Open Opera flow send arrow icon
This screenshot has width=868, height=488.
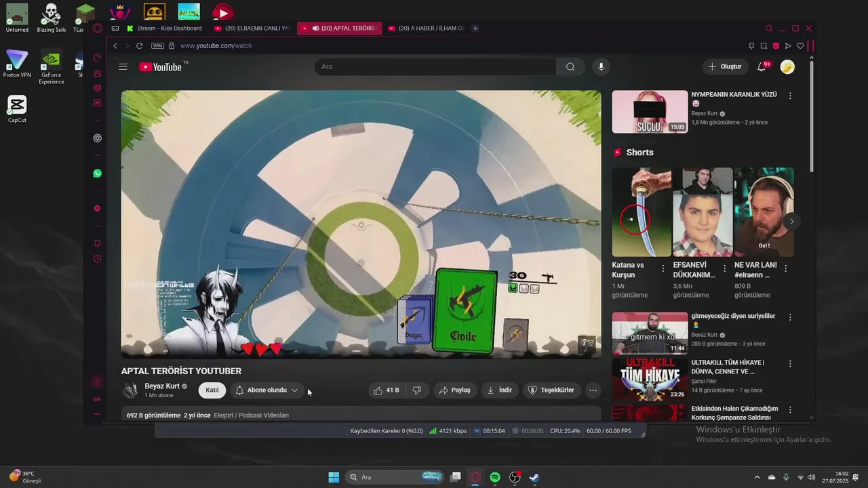coord(788,45)
